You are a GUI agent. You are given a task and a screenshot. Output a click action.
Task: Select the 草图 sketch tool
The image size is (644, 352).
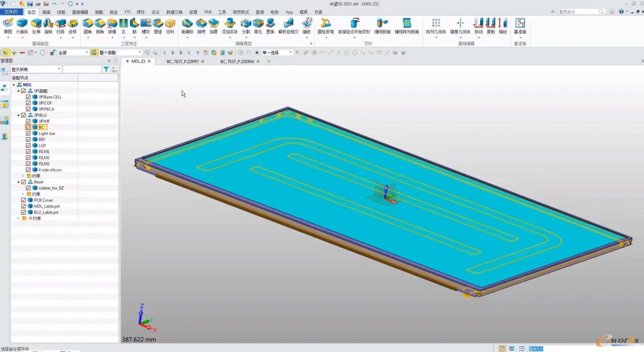click(8, 26)
